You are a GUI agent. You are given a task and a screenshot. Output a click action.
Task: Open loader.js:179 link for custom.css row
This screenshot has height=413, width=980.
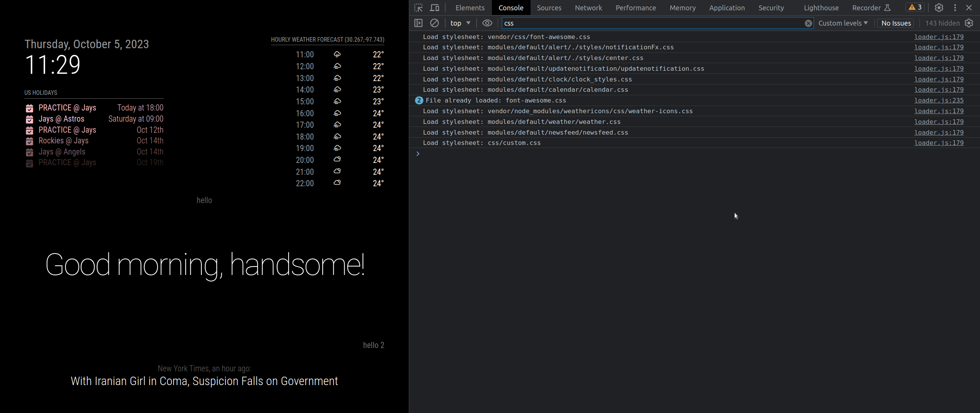(x=939, y=143)
